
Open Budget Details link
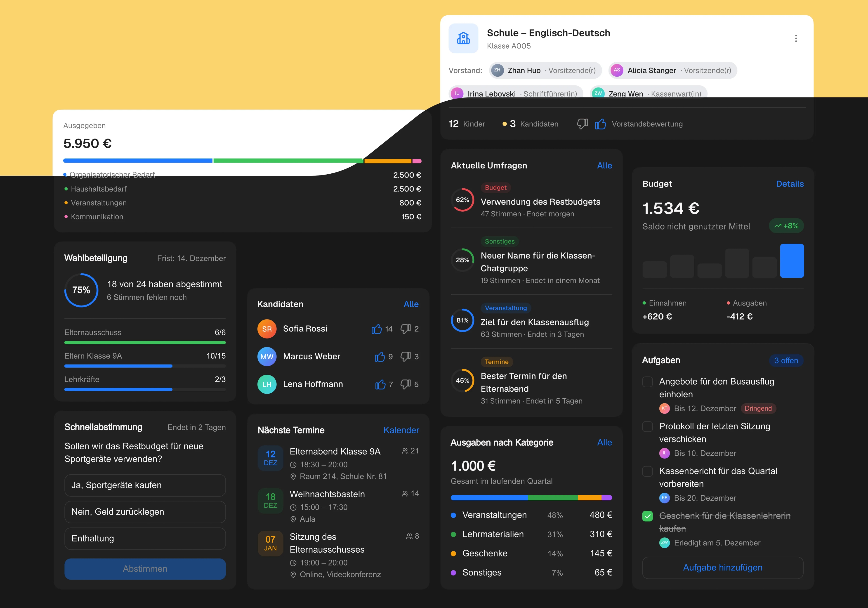point(790,184)
